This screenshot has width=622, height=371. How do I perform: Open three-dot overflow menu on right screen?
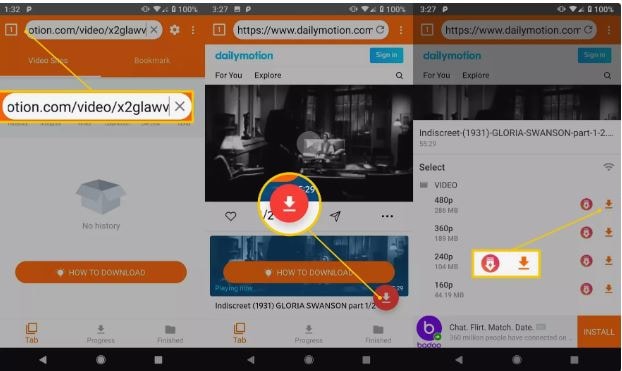point(609,30)
